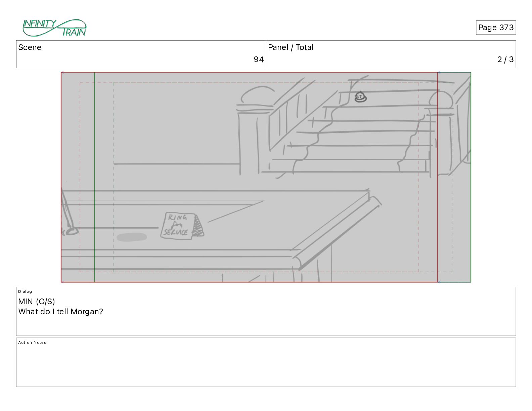Click the storyboard panel drawing

click(266, 177)
